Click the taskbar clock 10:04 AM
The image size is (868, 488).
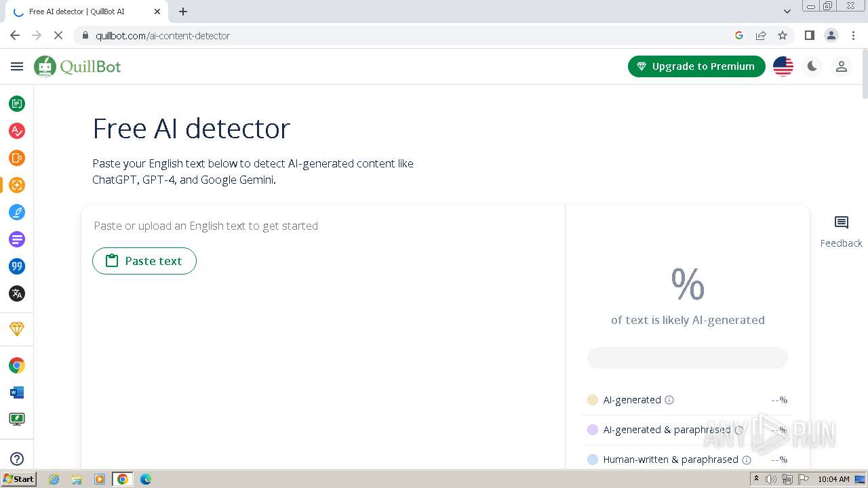[833, 479]
